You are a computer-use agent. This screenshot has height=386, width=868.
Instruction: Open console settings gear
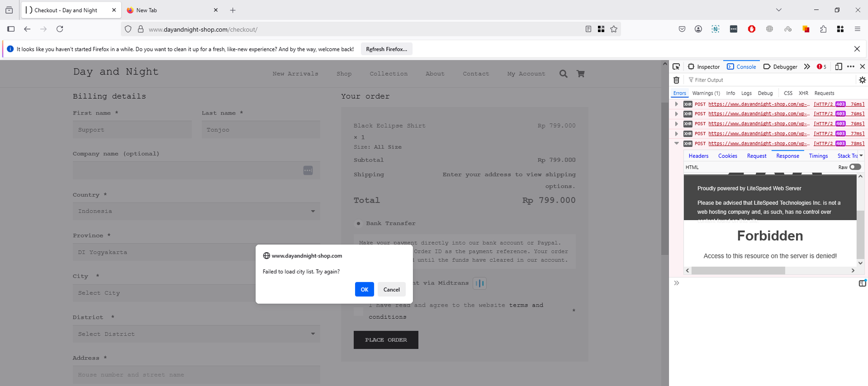point(862,80)
